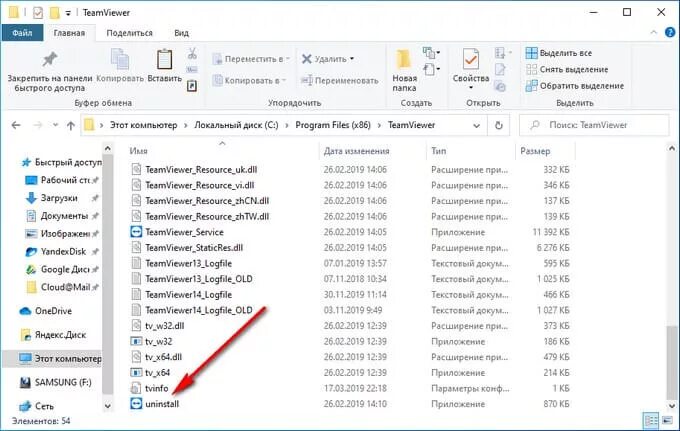This screenshot has width=680, height=431.
Task: Select Яндекс.Диск in the sidebar
Action: [x=54, y=335]
